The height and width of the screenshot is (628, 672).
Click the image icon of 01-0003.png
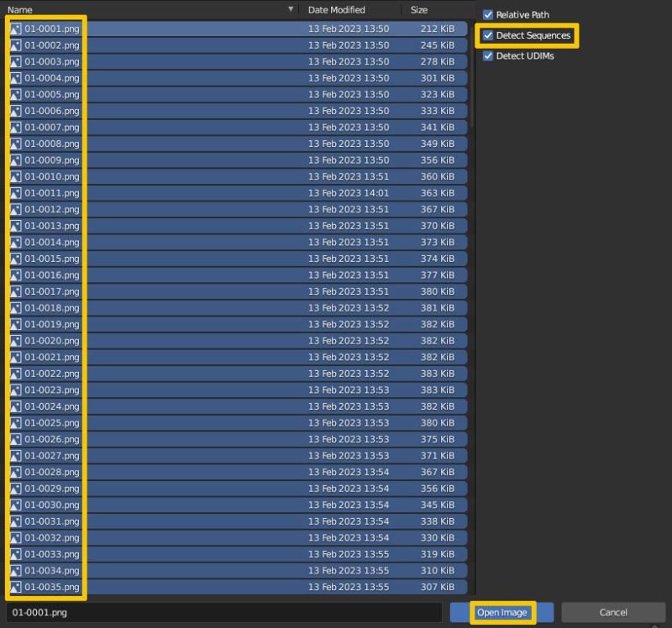(15, 61)
